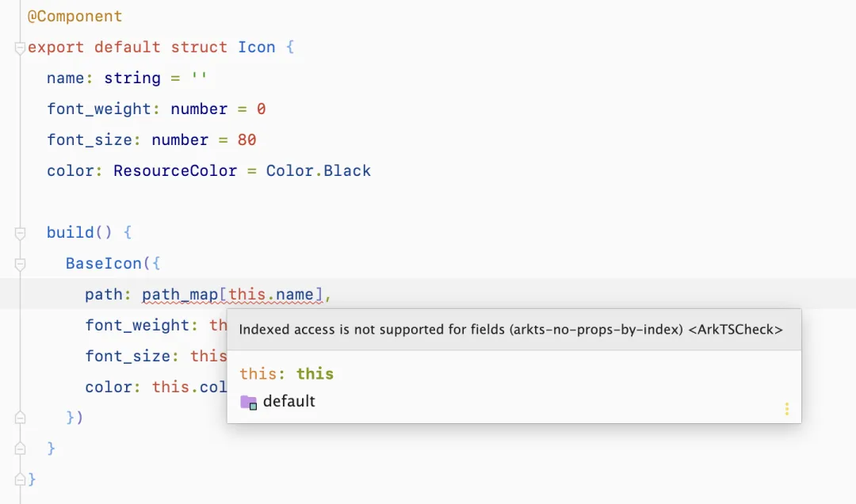
Task: Click the Icon struct name
Action: (257, 47)
